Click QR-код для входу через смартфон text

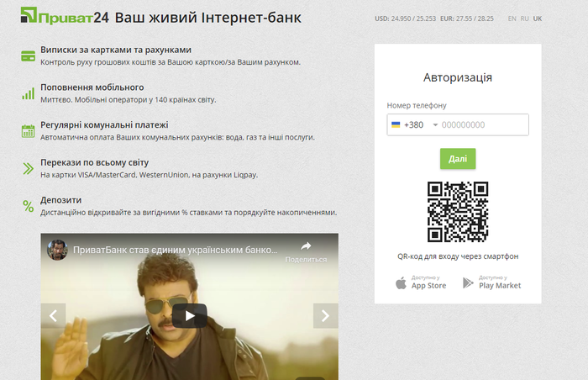pos(458,256)
